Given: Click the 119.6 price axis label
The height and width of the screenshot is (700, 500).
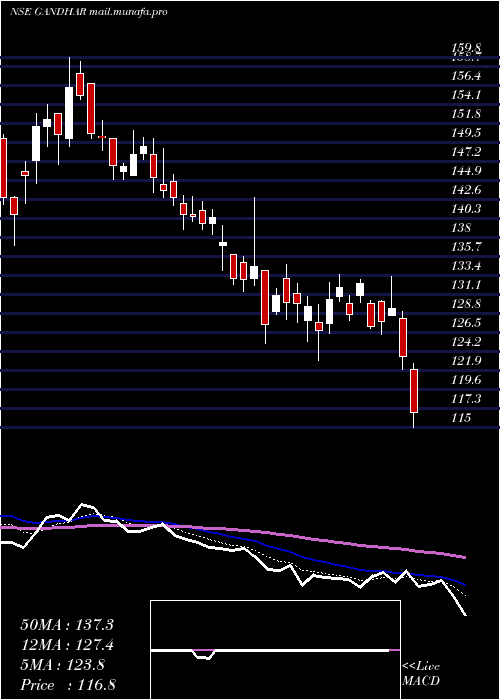Looking at the screenshot, I should point(466,380).
